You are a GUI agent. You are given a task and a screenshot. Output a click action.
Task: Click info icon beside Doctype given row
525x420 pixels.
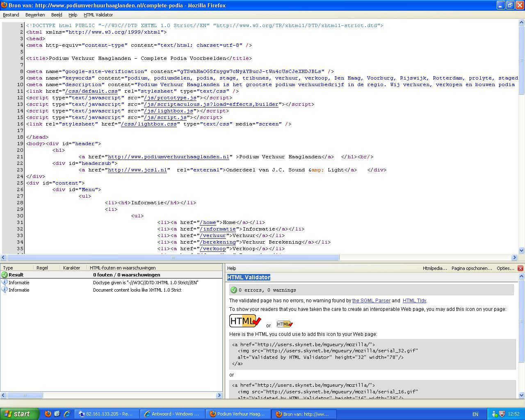point(5,283)
